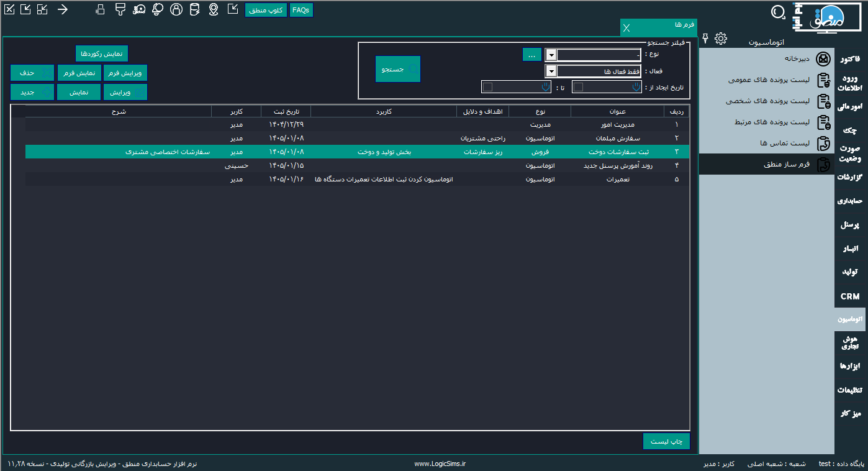Click the paint brush theme icon
The width and height of the screenshot is (868, 471).
point(120,9)
